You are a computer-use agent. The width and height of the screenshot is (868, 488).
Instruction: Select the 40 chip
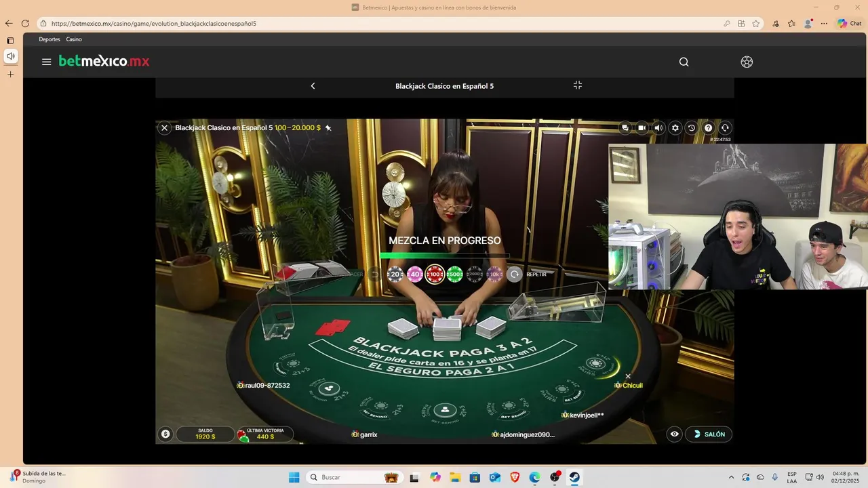[x=414, y=274]
